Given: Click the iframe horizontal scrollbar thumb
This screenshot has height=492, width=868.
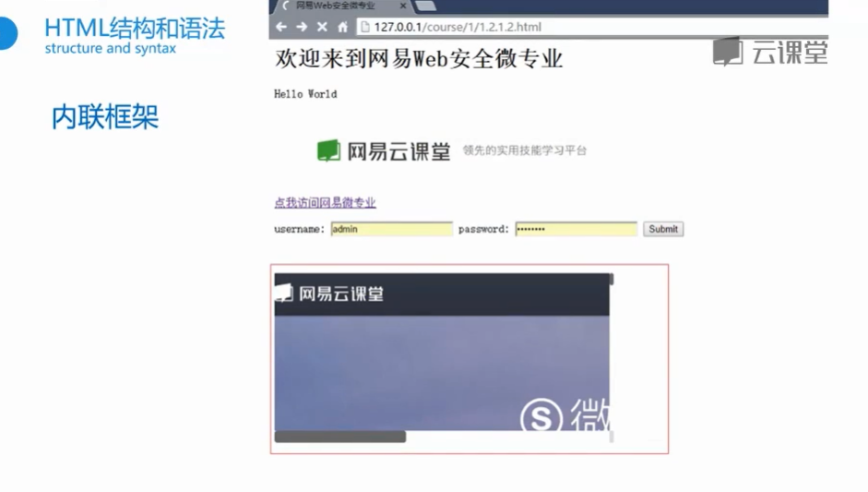Looking at the screenshot, I should pos(339,437).
